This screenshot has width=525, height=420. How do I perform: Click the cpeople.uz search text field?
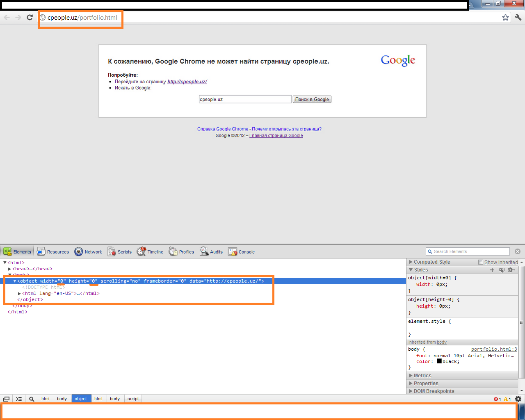[245, 99]
